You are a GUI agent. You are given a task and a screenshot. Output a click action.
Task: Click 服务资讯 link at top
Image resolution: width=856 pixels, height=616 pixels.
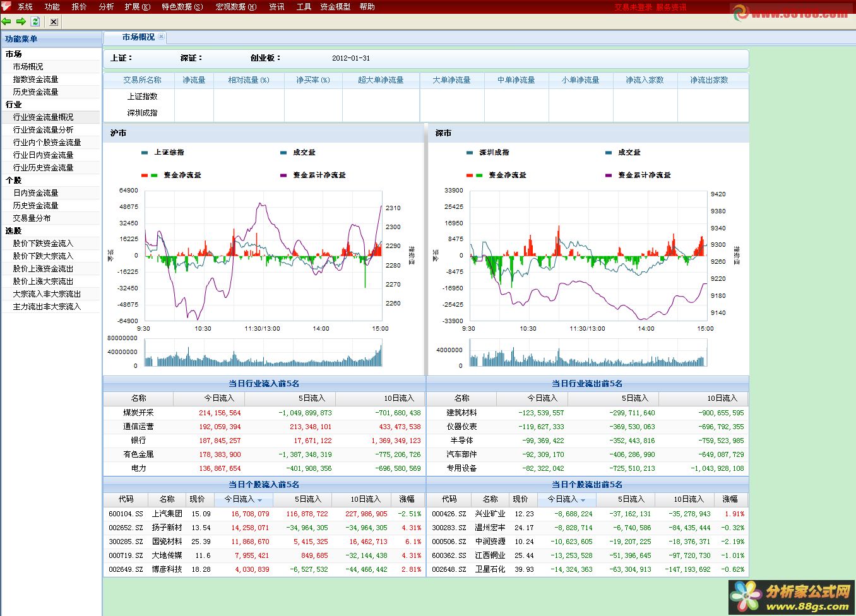coord(671,8)
